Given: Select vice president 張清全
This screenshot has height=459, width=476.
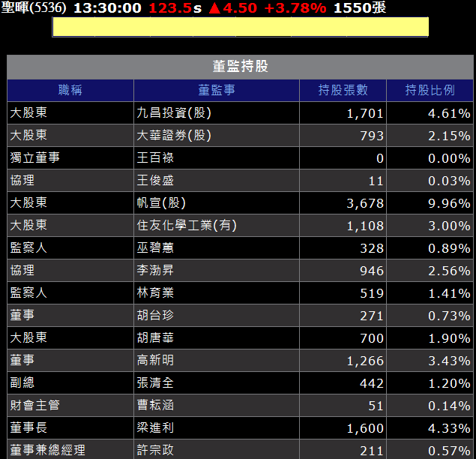Looking at the screenshot, I should 155,382.
